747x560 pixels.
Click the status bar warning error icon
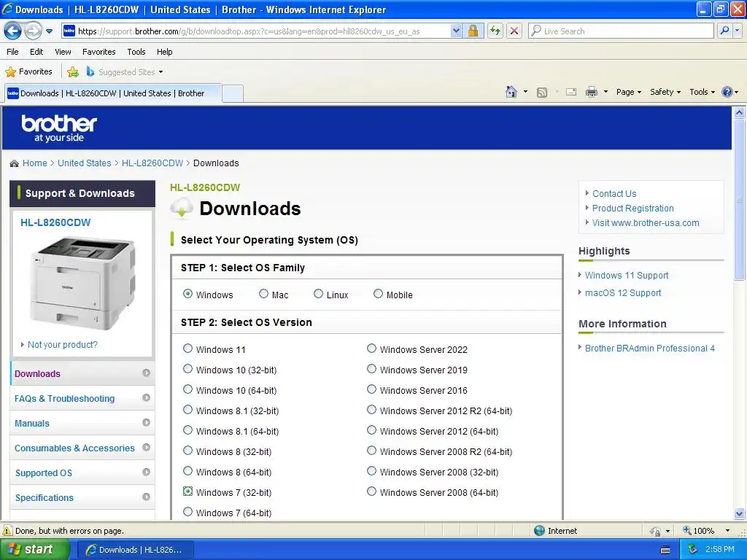[x=7, y=531]
